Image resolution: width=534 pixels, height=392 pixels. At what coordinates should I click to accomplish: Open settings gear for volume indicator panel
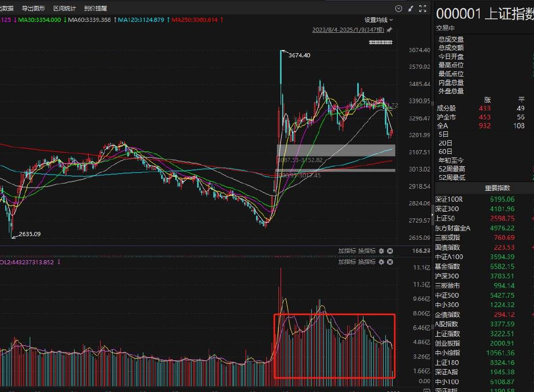pos(381,262)
